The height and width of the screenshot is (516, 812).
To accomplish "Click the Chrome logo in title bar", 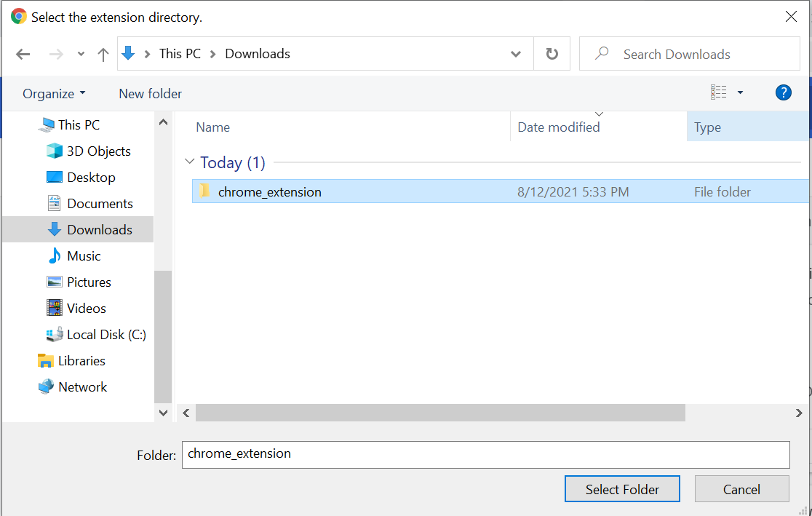I will pyautogui.click(x=19, y=17).
